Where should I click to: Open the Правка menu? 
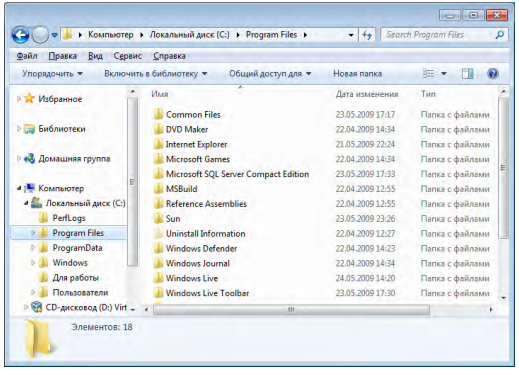(x=63, y=56)
